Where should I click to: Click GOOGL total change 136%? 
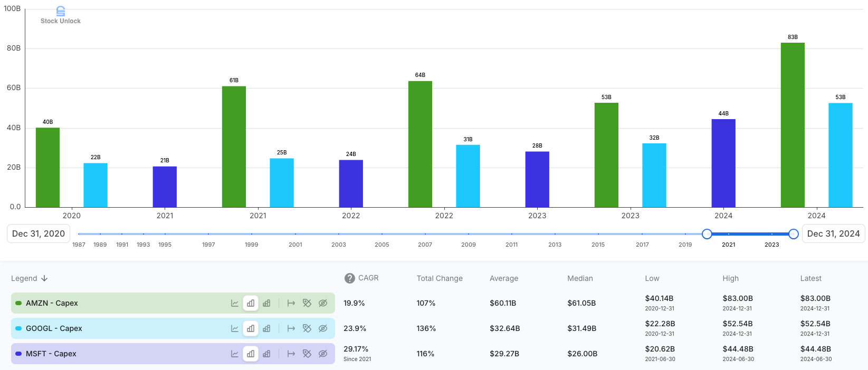pos(426,328)
